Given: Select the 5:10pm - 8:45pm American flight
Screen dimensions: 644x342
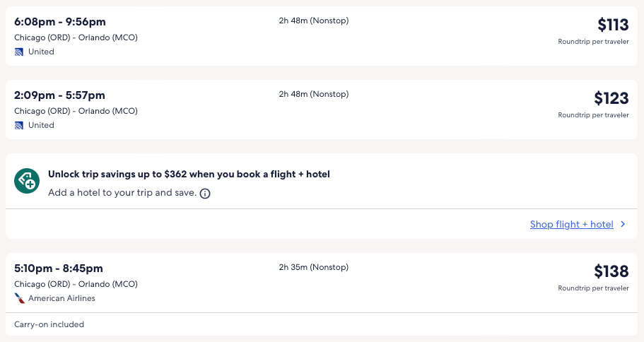Looking at the screenshot, I should tap(59, 269).
